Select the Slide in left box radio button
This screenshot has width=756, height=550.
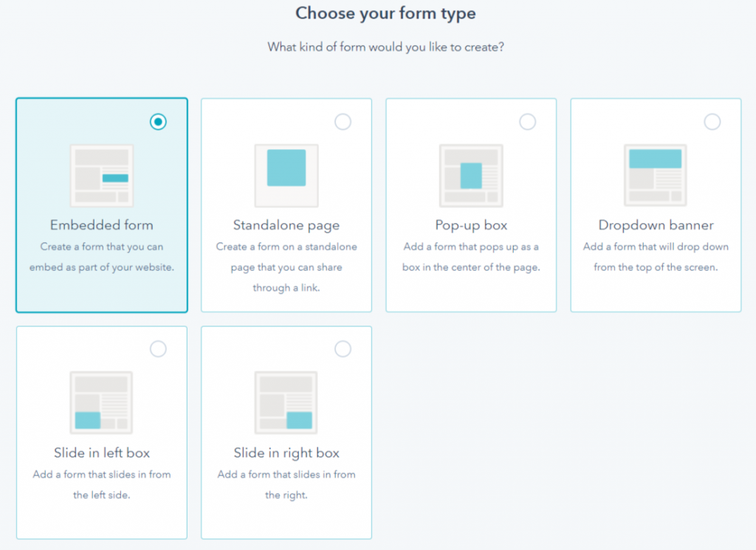(158, 348)
